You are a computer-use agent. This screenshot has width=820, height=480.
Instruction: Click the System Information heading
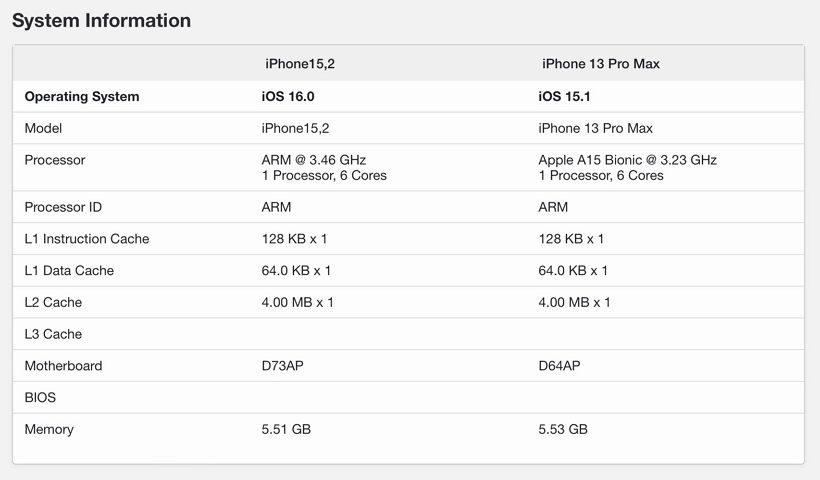101,20
